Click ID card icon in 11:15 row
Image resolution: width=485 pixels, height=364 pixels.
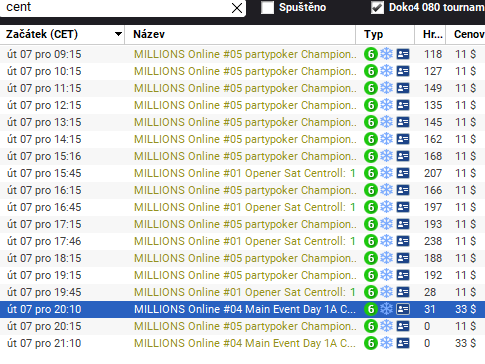pos(403,88)
